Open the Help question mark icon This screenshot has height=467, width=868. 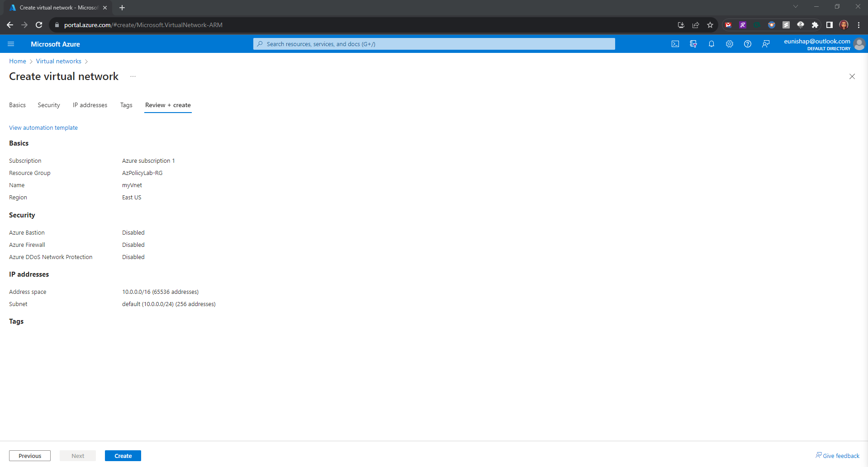click(x=748, y=44)
